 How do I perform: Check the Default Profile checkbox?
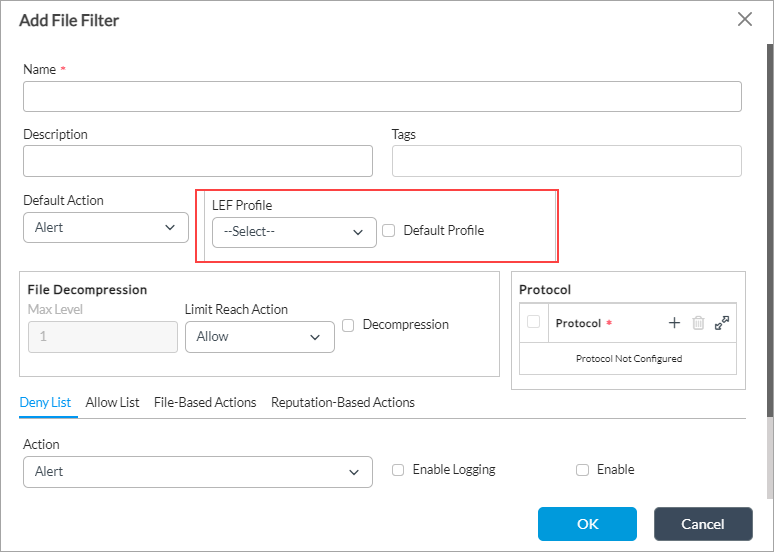tap(389, 231)
